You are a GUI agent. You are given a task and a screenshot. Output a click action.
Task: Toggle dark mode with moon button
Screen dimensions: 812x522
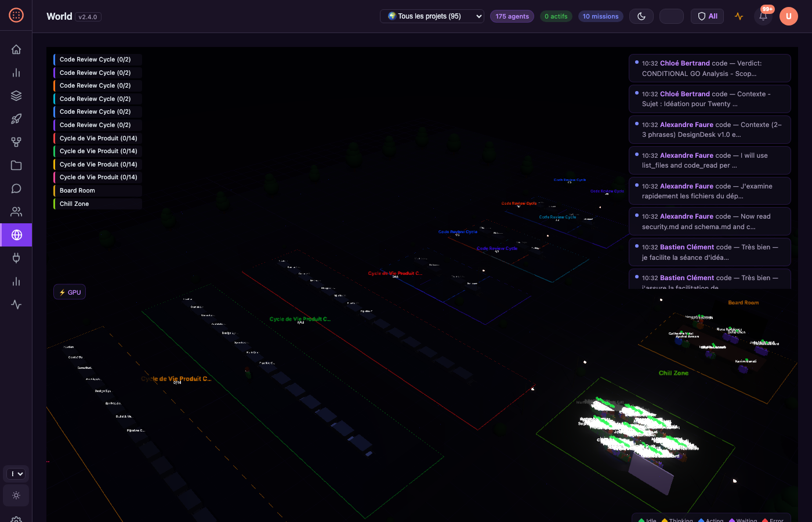(x=641, y=16)
